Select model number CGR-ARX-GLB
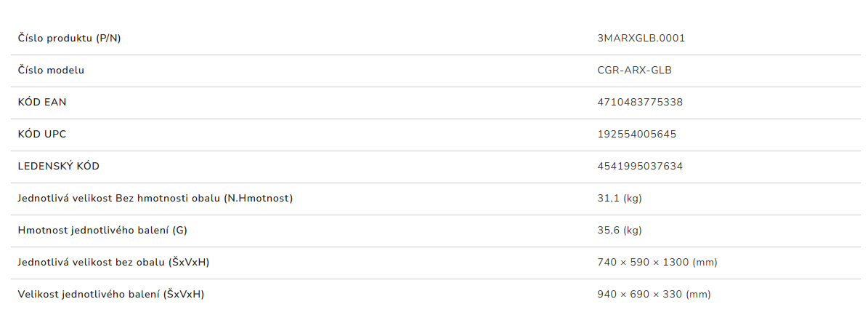The width and height of the screenshot is (868, 323). coord(634,70)
